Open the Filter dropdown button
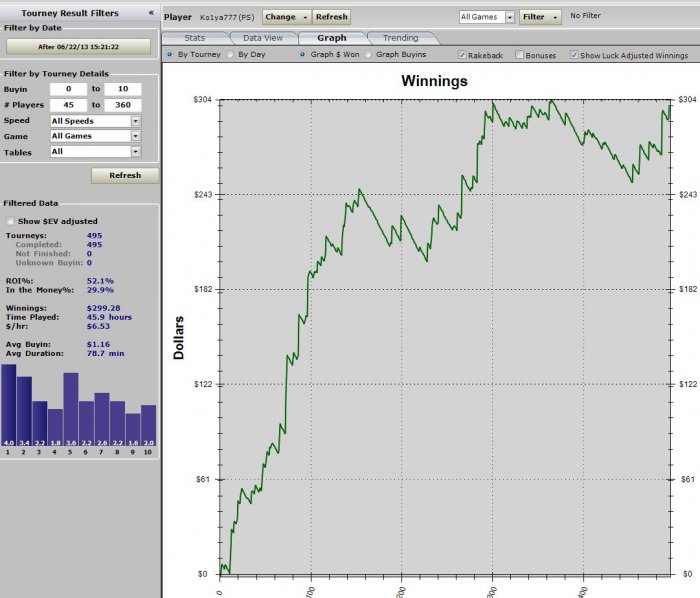700x598 pixels. point(541,17)
